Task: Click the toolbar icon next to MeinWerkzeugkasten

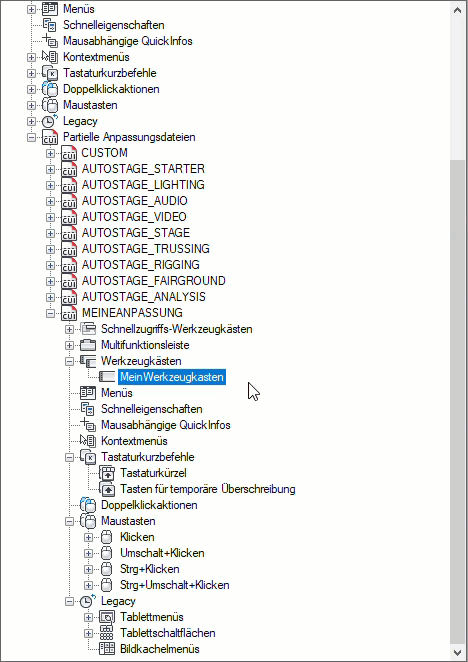Action: click(107, 377)
